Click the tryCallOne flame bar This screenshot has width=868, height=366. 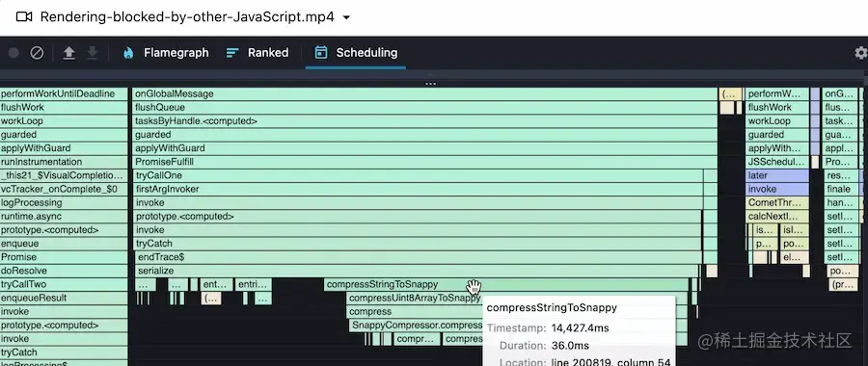pos(418,175)
